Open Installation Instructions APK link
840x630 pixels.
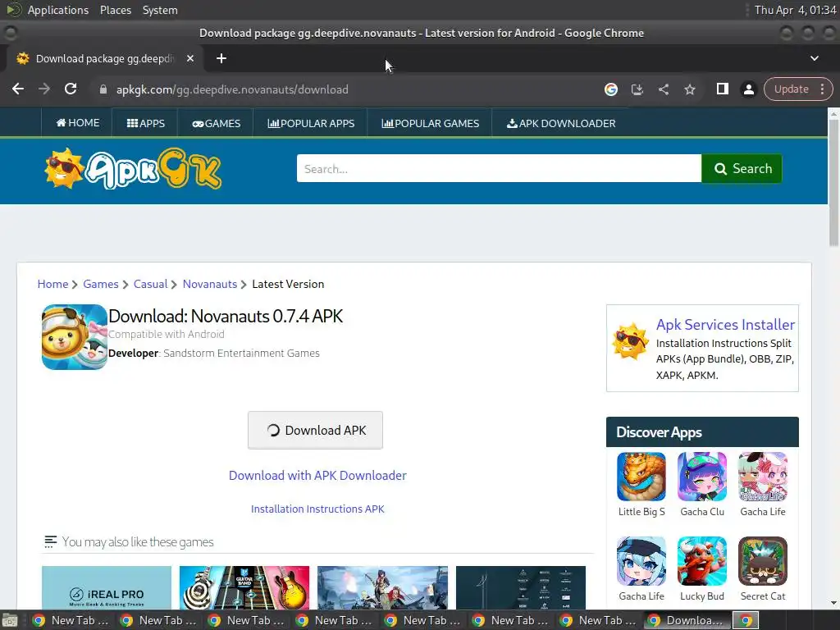[x=317, y=509]
